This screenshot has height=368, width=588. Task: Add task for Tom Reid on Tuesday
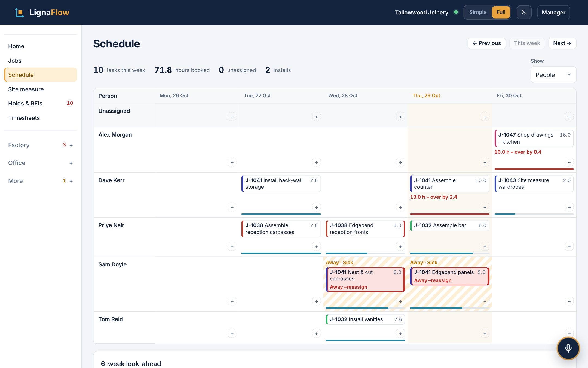tap(316, 333)
